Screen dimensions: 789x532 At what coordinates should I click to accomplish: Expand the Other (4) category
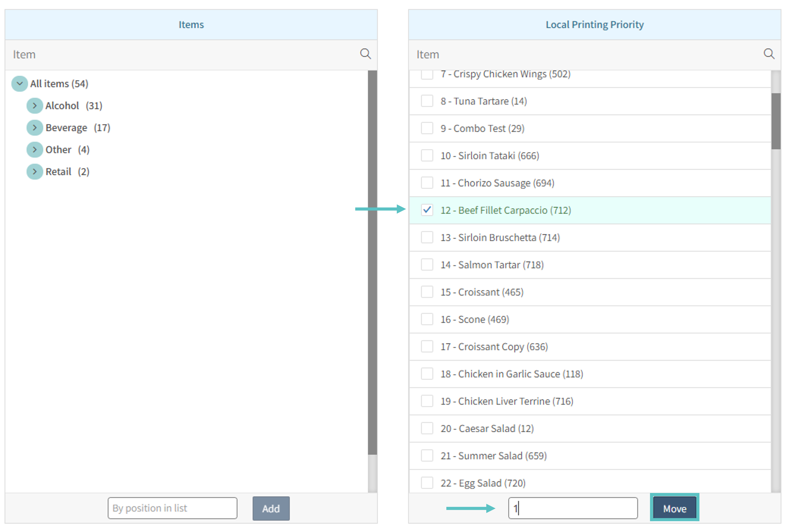pos(35,150)
